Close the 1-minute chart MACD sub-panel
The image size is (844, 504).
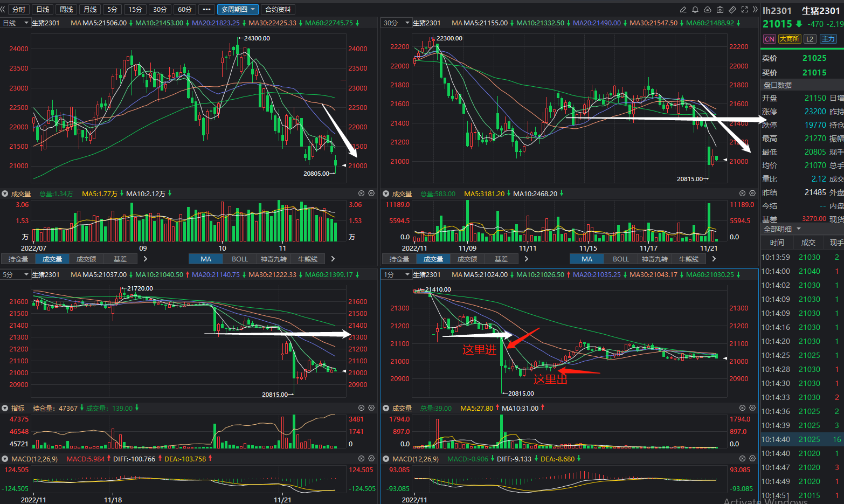coord(743,459)
